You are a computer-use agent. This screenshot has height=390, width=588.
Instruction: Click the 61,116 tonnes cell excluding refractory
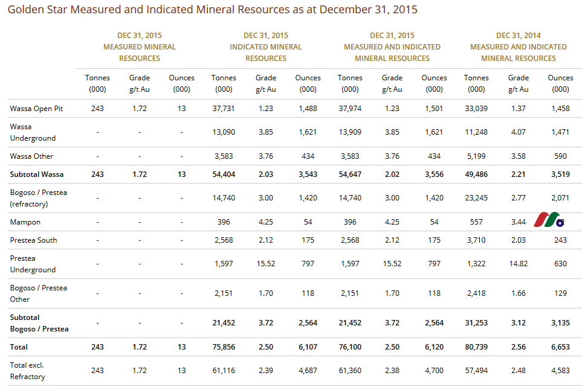224,371
